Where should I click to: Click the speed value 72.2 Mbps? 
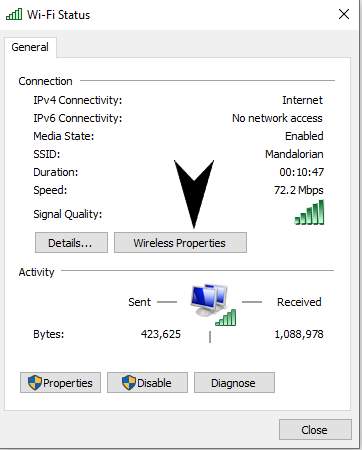(x=299, y=190)
